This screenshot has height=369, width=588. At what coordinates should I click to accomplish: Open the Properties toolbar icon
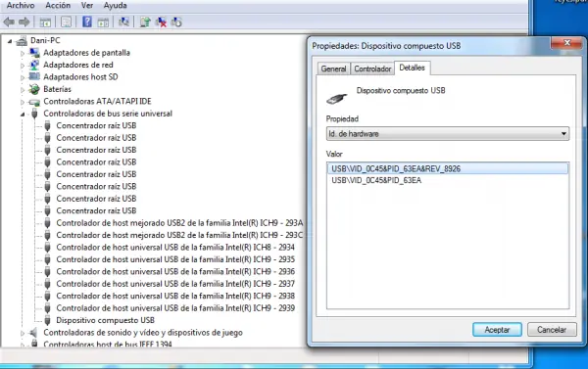[66, 23]
